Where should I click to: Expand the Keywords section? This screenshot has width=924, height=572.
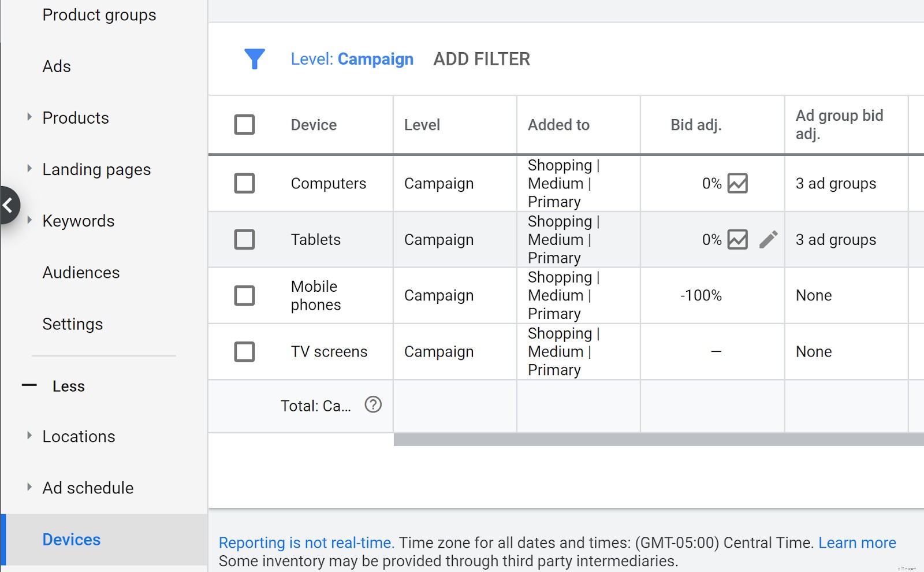[x=28, y=220]
